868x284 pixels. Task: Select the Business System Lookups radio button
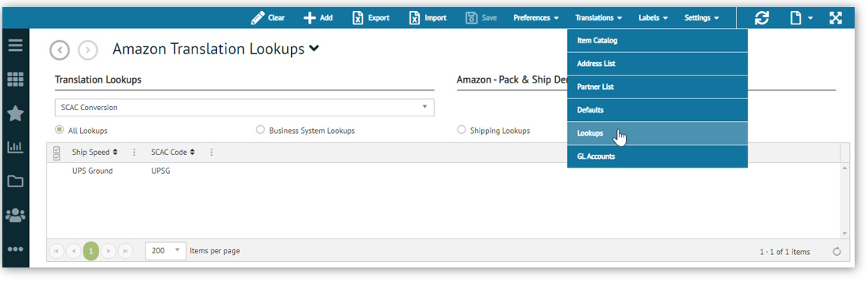click(260, 130)
